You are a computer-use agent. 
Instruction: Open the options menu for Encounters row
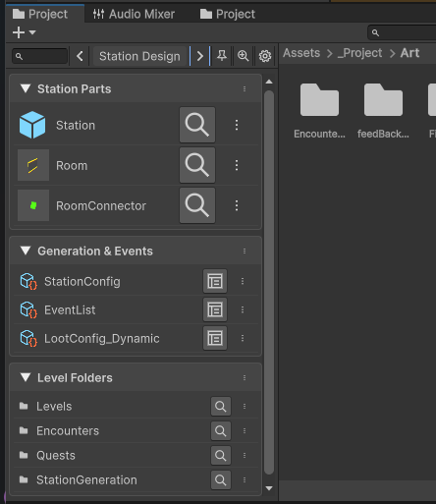245,431
